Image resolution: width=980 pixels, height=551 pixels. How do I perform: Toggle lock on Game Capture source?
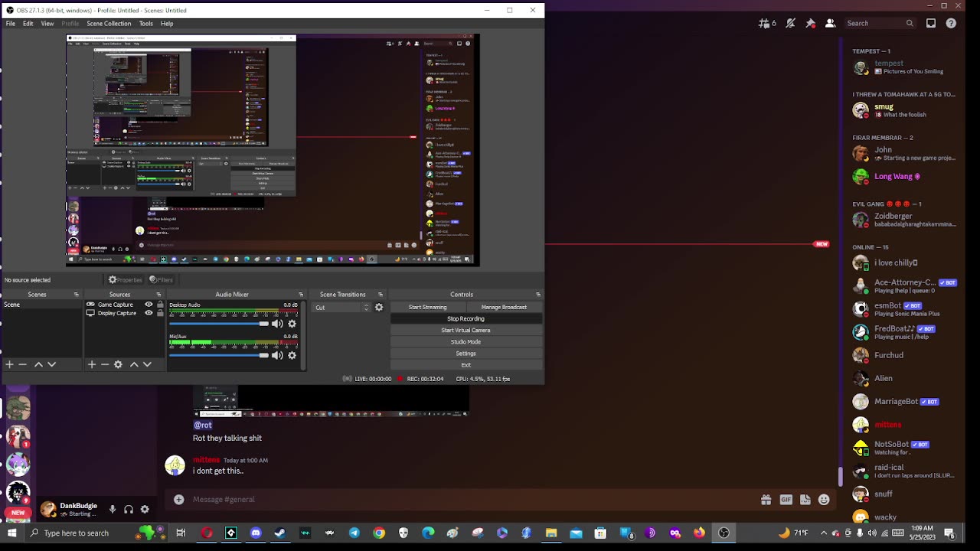(160, 305)
